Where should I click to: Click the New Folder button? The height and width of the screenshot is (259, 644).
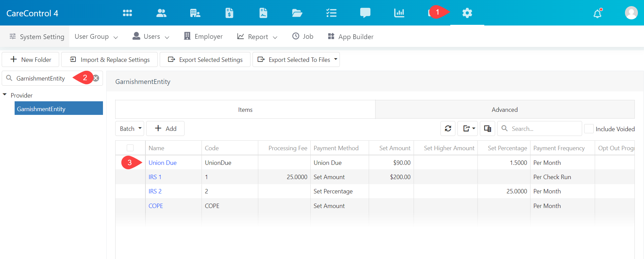31,59
